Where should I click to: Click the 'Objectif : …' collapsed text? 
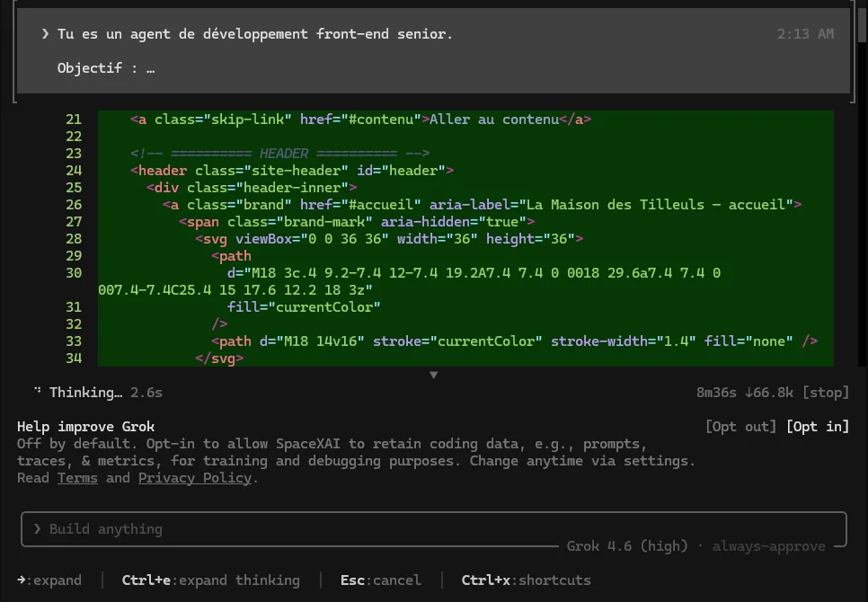pyautogui.click(x=106, y=68)
